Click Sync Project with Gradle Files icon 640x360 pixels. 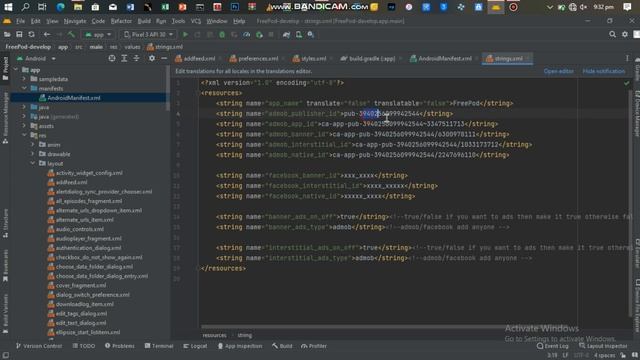[287, 35]
